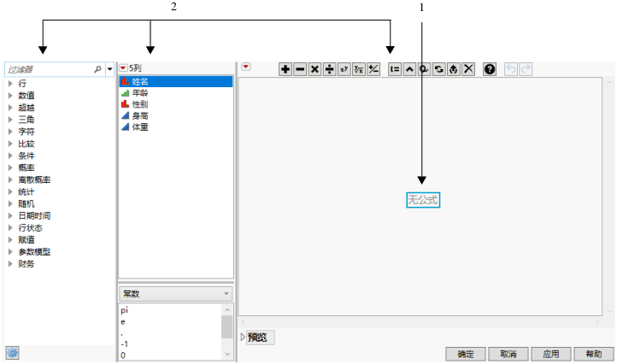Click the 应用 button

551,354
